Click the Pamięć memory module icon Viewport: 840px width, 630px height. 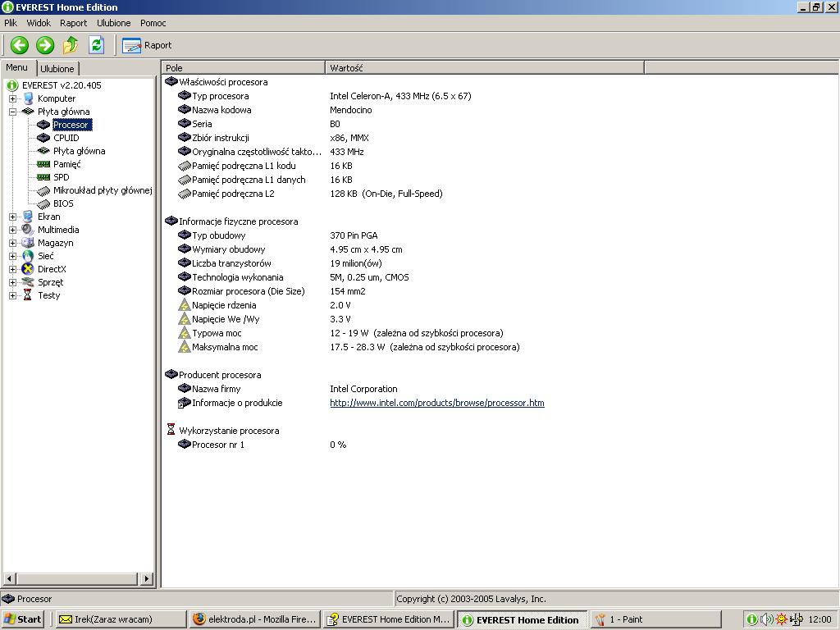tap(43, 164)
